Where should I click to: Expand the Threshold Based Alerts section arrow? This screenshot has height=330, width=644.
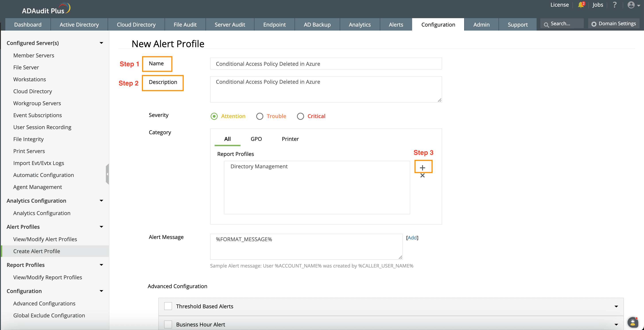tap(616, 306)
